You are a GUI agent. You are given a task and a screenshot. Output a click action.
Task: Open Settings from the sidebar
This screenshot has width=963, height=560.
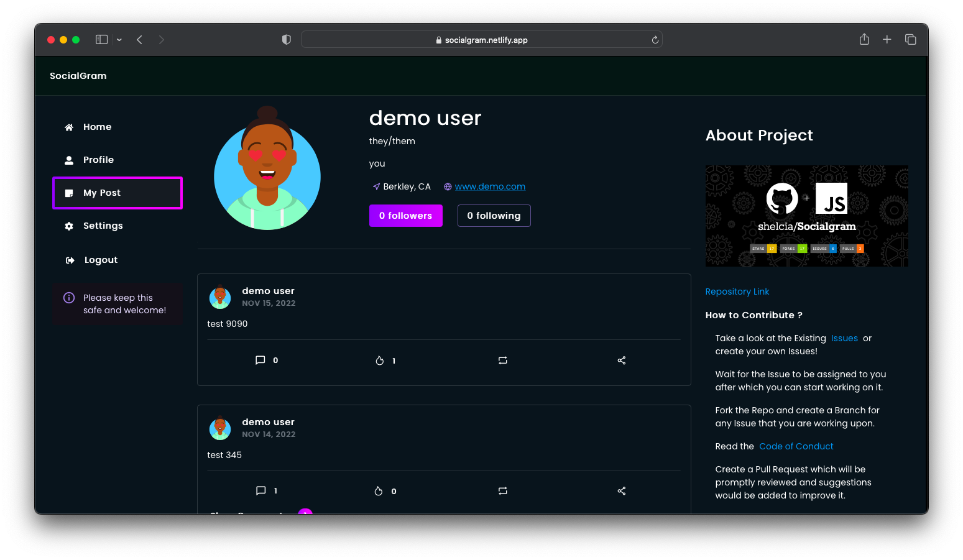coord(103,226)
